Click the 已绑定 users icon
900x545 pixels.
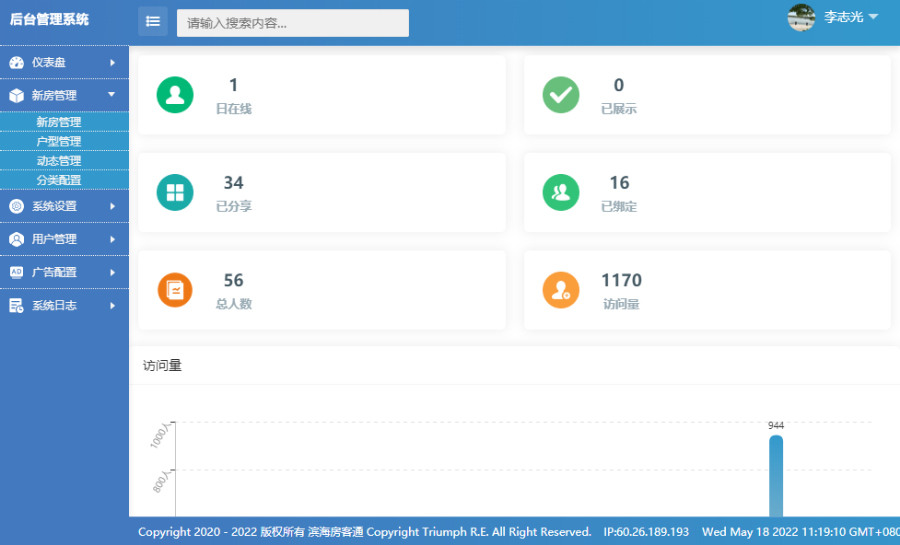coord(561,192)
